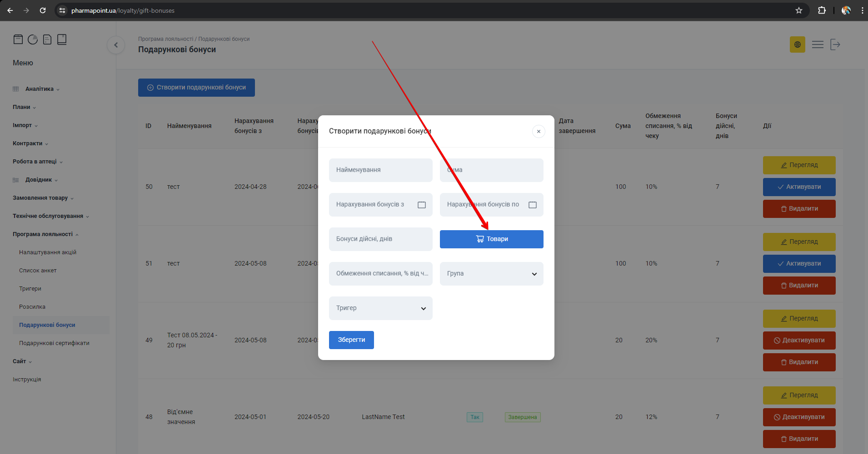Click the 'Бонуси дійсні, днів' input field
This screenshot has height=454, width=868.
380,239
